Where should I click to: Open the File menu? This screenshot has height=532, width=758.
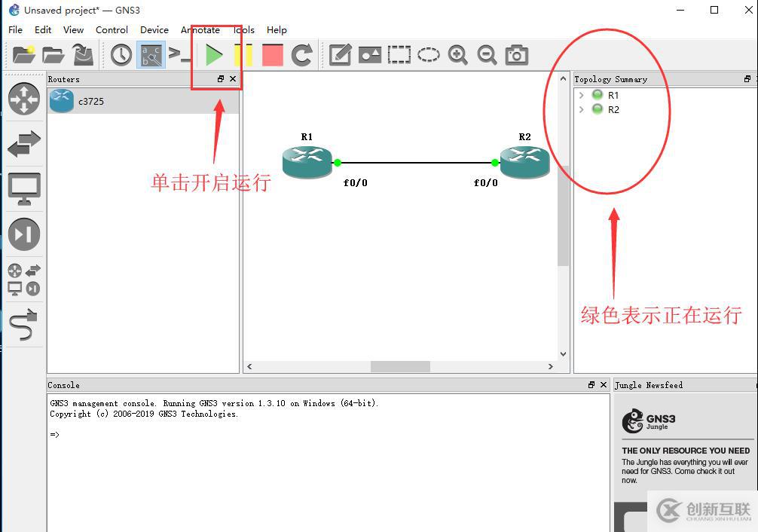click(16, 30)
